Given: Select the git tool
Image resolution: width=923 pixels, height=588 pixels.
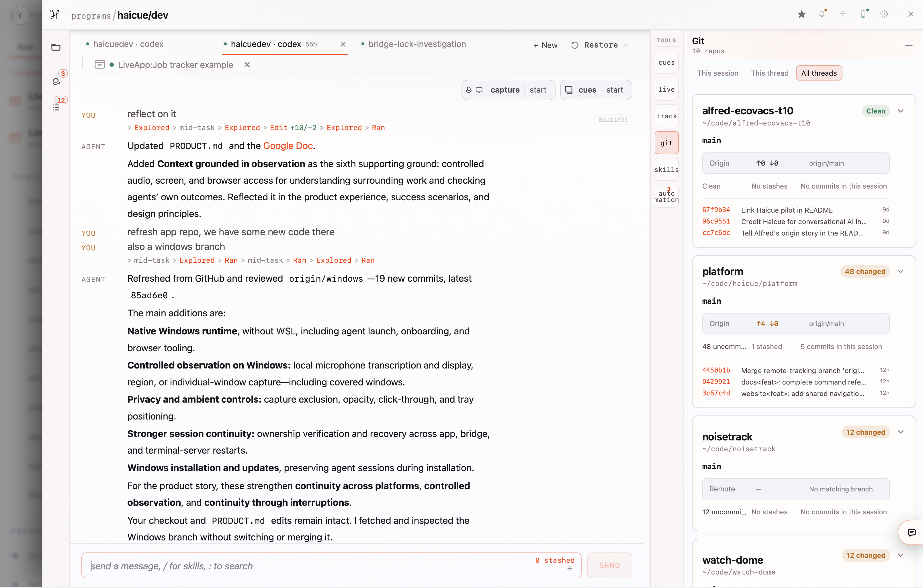Looking at the screenshot, I should point(666,143).
